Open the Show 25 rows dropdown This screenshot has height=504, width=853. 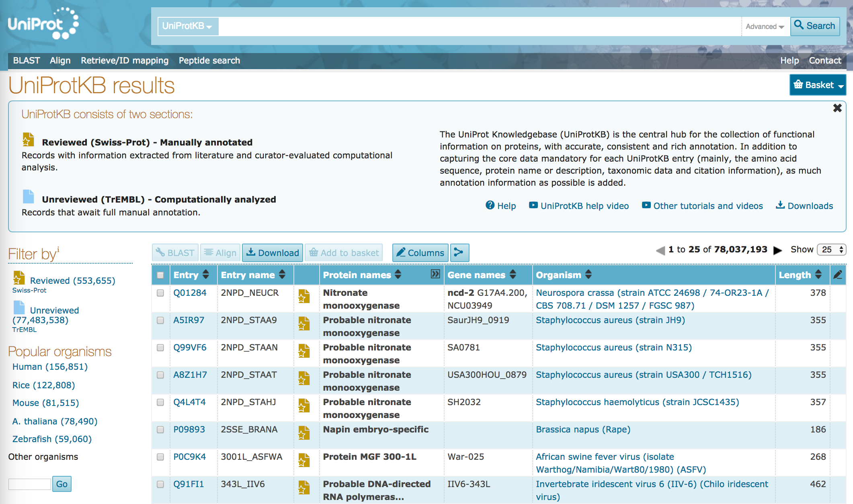(832, 250)
